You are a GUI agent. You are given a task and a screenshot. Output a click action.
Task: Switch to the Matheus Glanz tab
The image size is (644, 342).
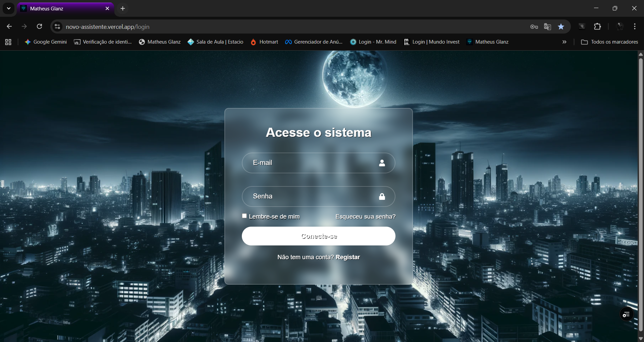tap(54, 8)
